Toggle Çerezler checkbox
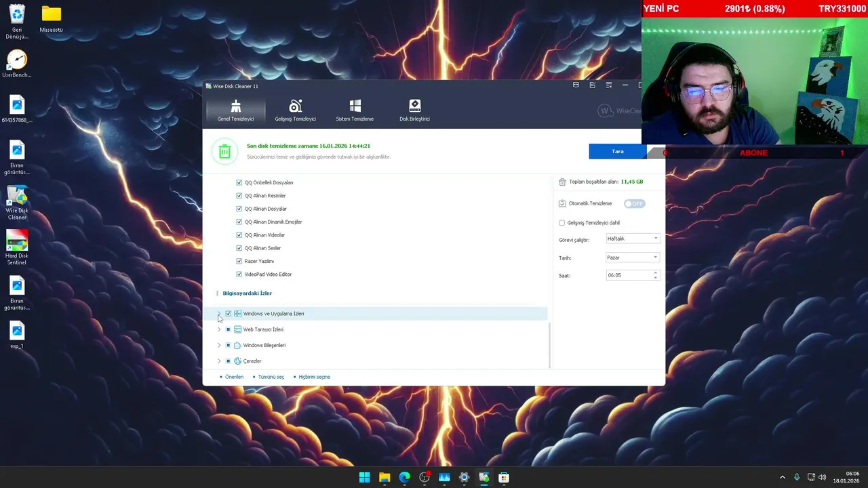Viewport: 868px width, 488px height. (x=229, y=361)
